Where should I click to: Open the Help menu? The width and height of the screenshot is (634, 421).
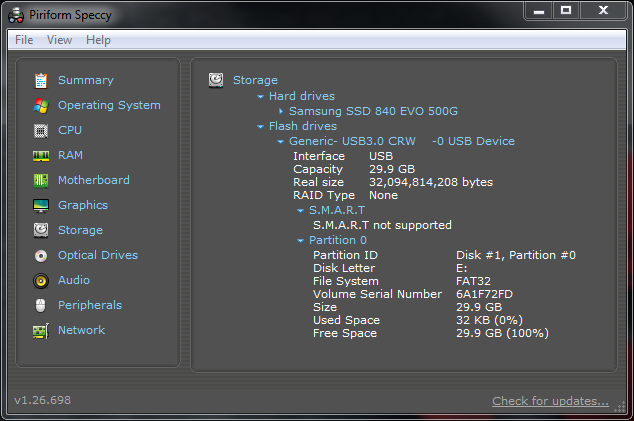coord(98,40)
